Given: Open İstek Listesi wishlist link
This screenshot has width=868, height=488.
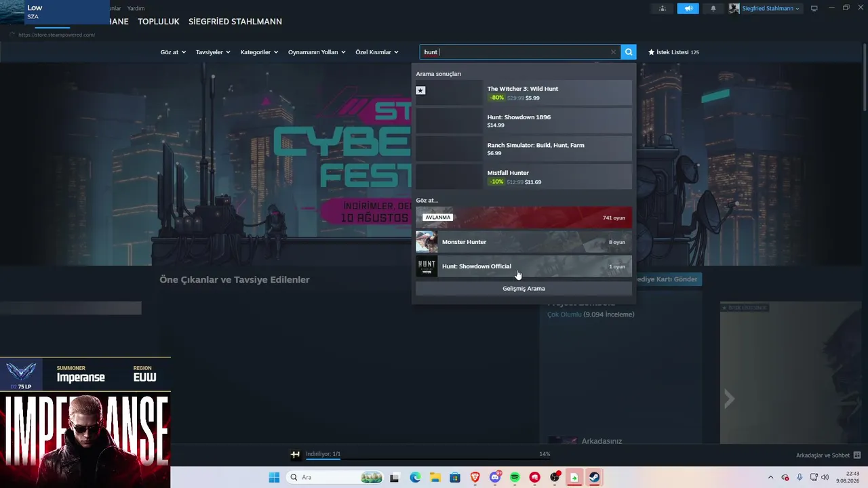Looking at the screenshot, I should coord(673,52).
